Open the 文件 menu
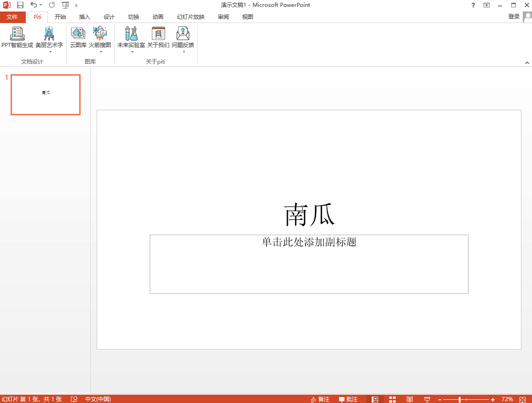This screenshot has height=403, width=532. (13, 17)
